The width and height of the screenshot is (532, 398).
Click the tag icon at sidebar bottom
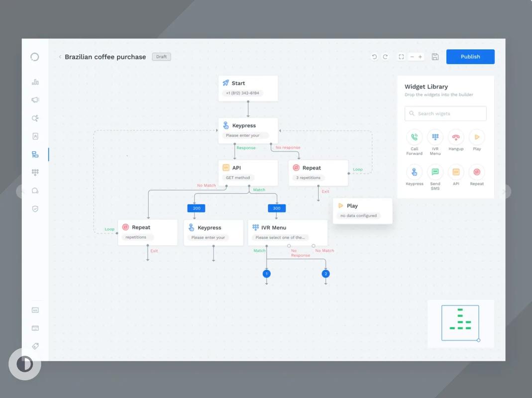(x=35, y=346)
